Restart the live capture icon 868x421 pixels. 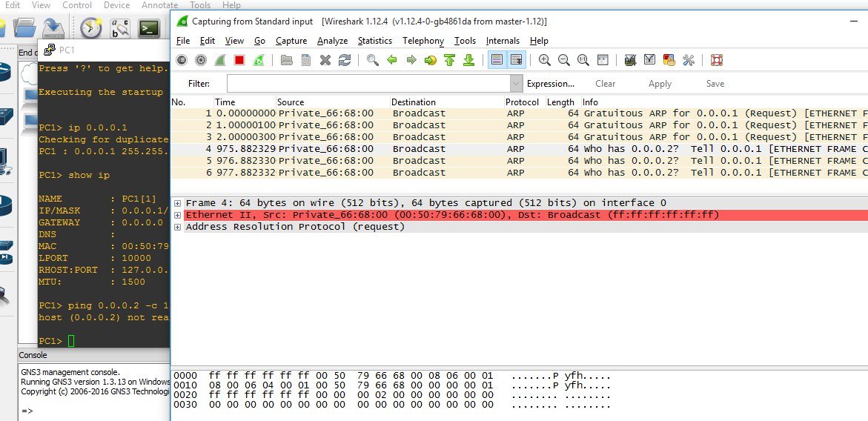point(259,60)
